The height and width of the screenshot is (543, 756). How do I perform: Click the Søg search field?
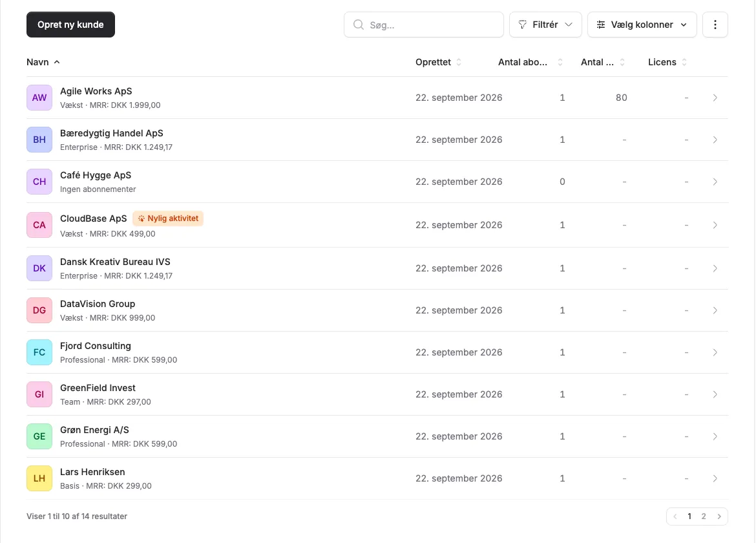[424, 25]
